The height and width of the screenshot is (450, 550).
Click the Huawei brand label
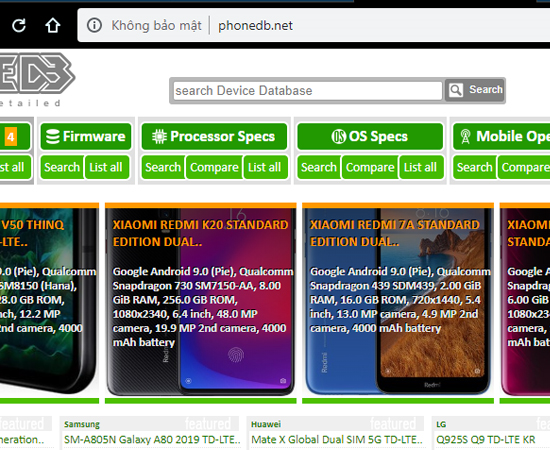(266, 424)
